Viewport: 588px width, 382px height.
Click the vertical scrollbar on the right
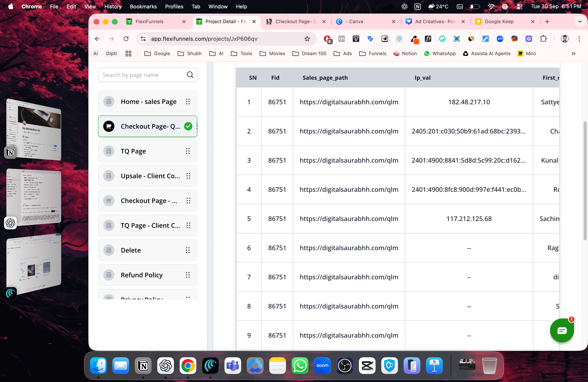click(x=585, y=180)
